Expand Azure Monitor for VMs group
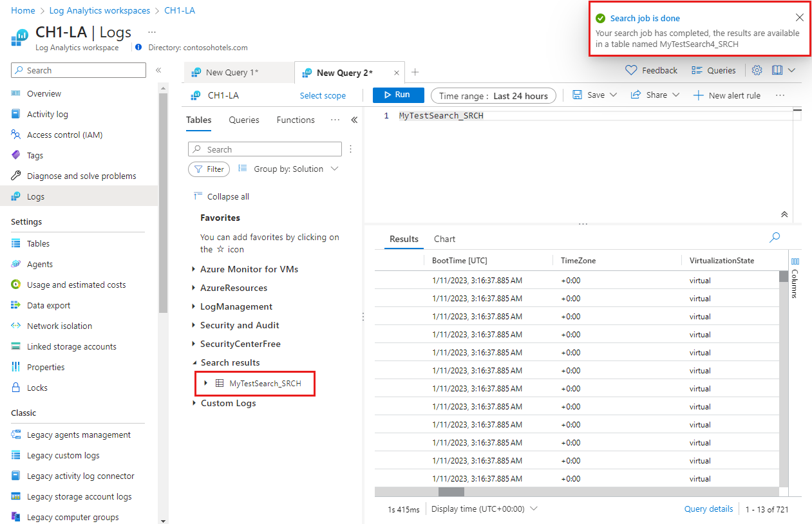This screenshot has height=524, width=812. [x=194, y=269]
